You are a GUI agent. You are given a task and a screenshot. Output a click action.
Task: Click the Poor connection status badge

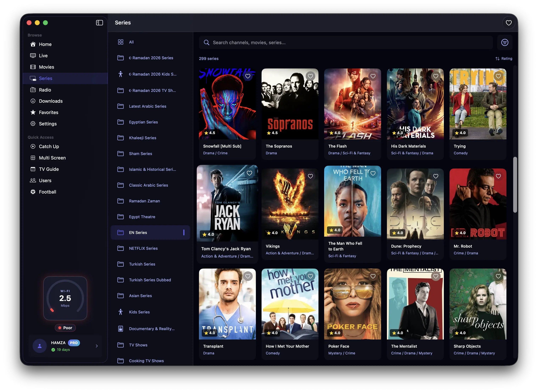pos(65,328)
